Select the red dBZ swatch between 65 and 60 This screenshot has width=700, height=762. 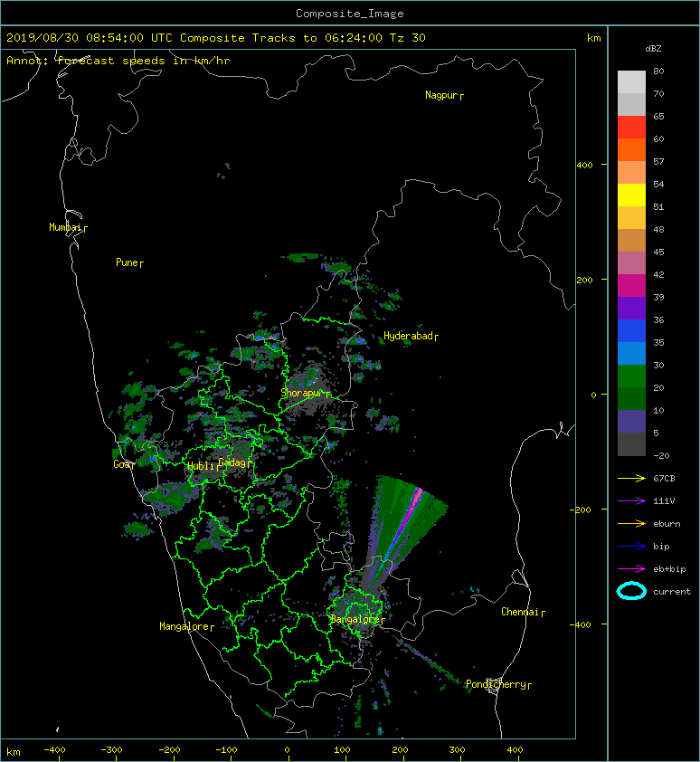tap(631, 127)
